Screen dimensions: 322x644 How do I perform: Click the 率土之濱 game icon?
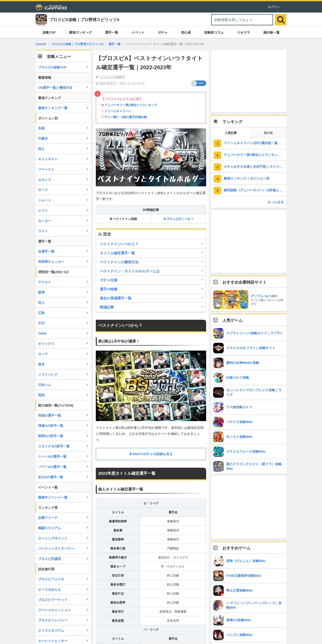(x=218, y=591)
